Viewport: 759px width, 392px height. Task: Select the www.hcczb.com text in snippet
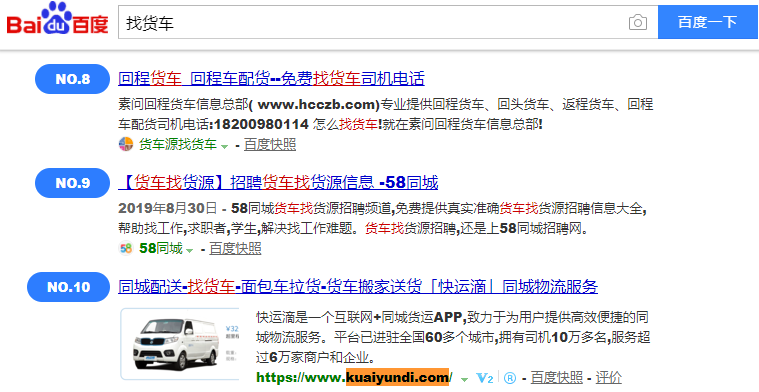coord(318,104)
